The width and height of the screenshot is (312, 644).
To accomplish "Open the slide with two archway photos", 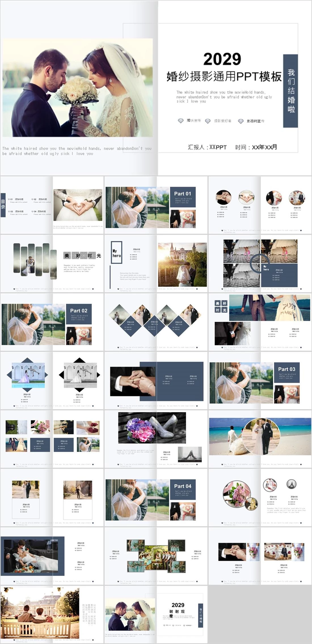I will coord(52,380).
